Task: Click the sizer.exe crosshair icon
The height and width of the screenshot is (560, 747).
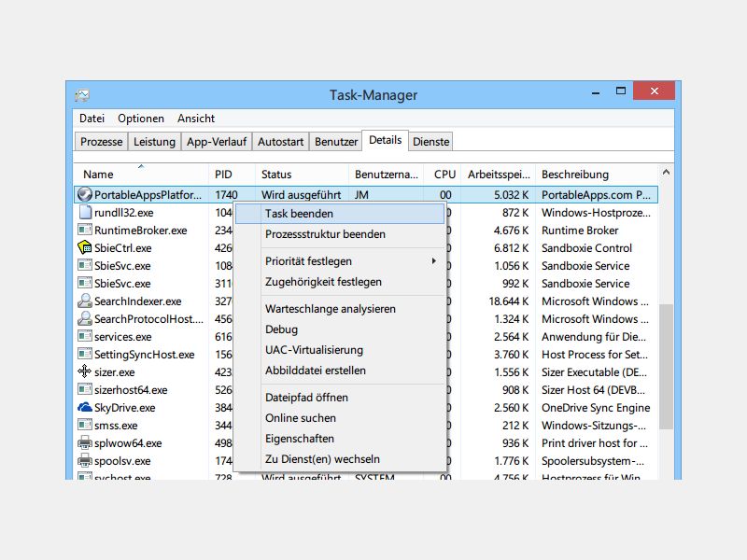Action: 85,371
